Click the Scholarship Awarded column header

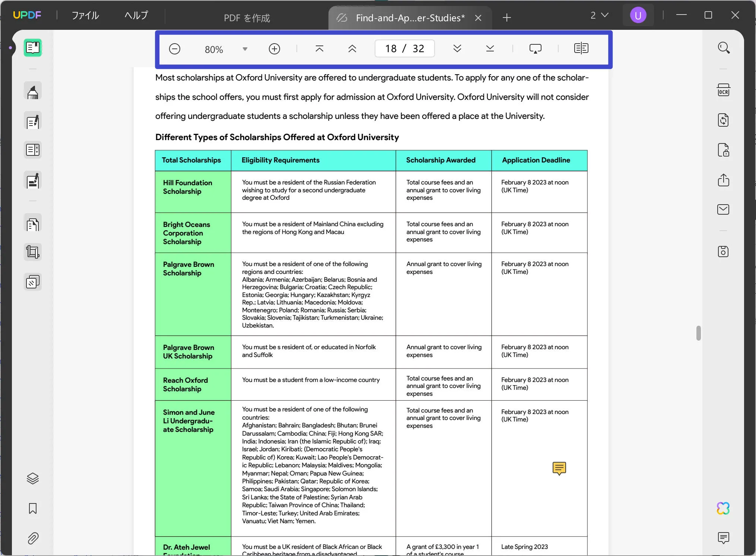444,160
